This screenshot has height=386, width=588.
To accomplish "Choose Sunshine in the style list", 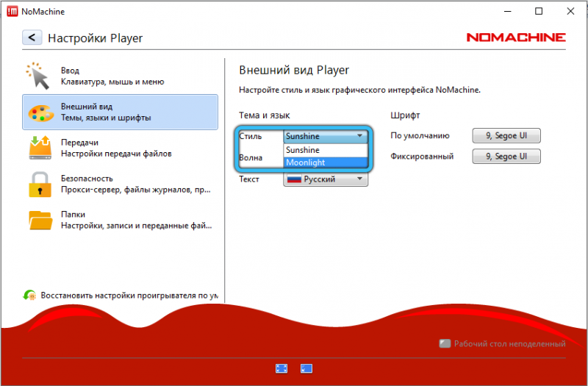I will click(326, 150).
